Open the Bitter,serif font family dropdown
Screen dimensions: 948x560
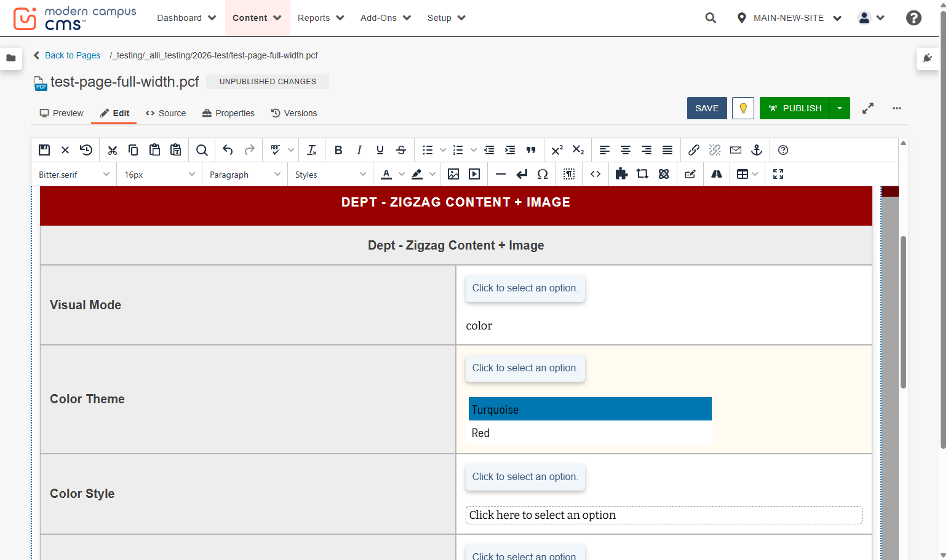pos(74,175)
